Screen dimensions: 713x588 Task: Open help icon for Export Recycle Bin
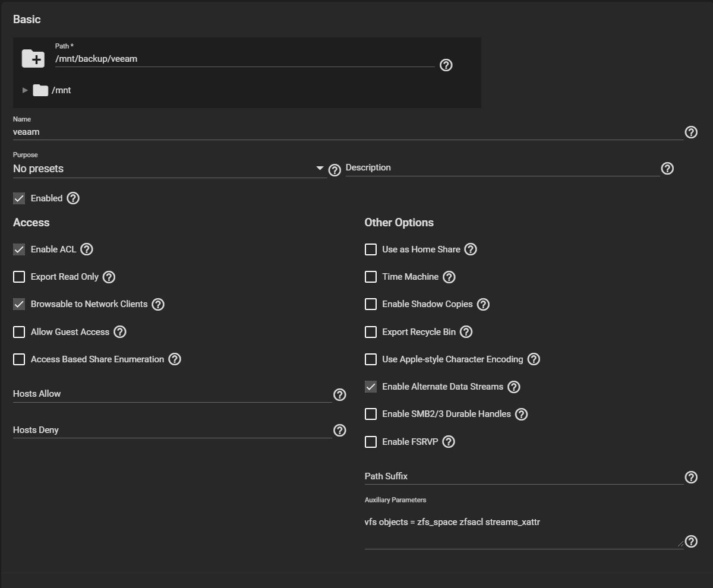click(x=466, y=332)
